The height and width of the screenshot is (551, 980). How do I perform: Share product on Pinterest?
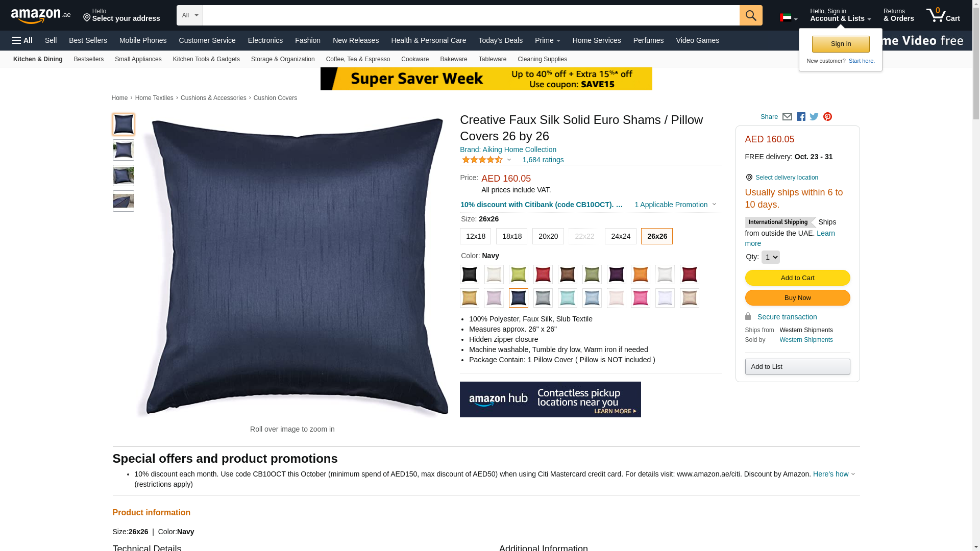tap(827, 117)
